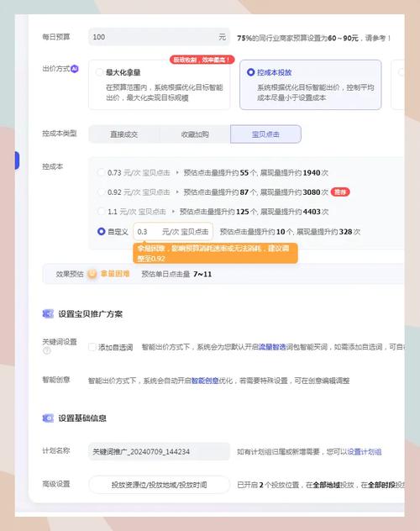Click the icon beside 设置宝贝推广方案 heading

point(48,314)
